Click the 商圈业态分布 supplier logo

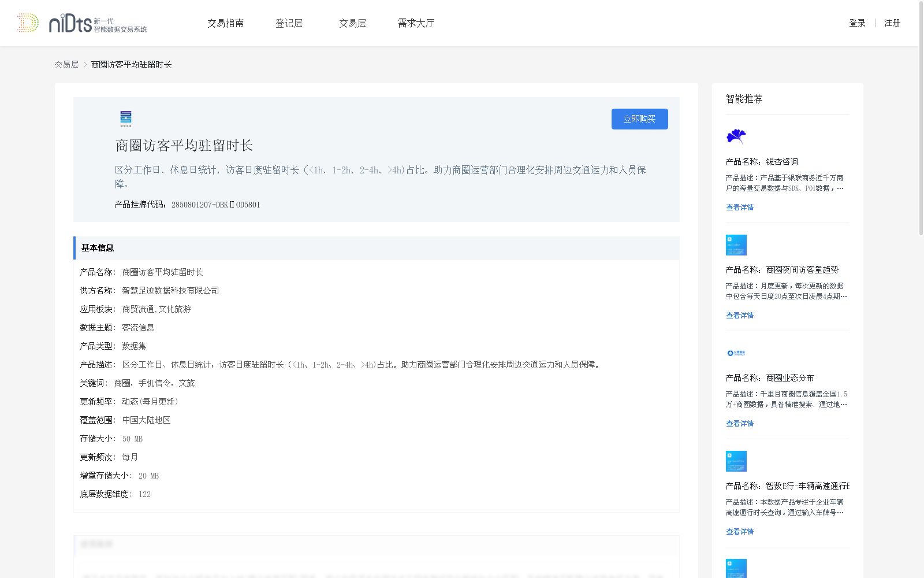736,353
